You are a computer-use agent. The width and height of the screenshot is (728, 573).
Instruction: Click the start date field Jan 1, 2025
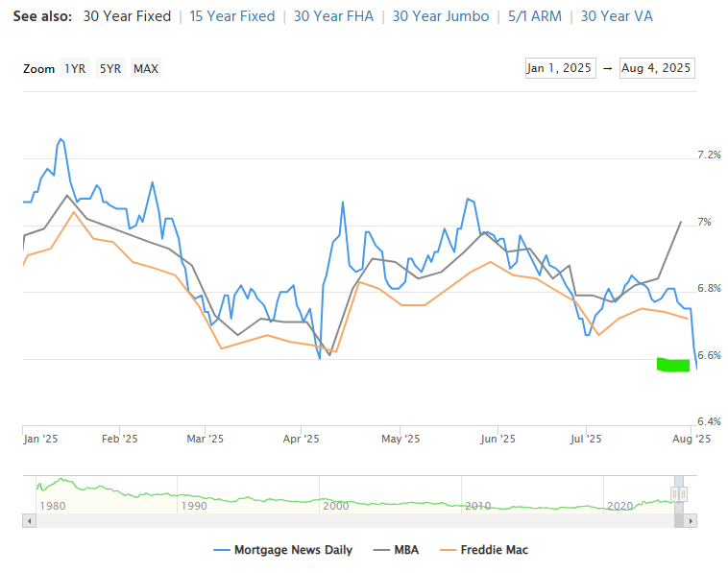pyautogui.click(x=560, y=68)
